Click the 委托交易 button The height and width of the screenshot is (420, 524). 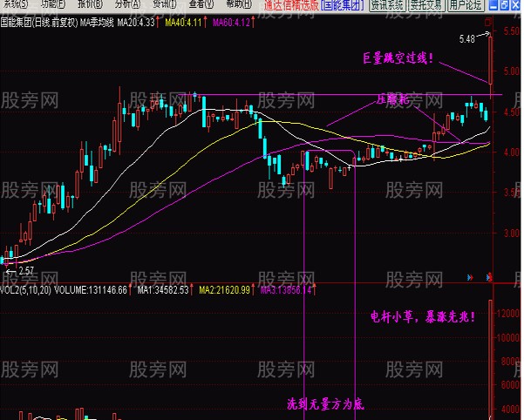(x=426, y=4)
